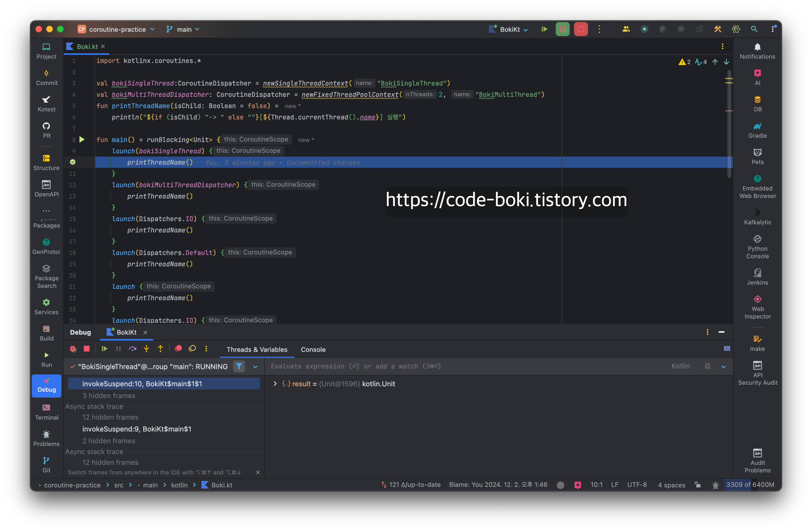Toggle the thread filter funnel button
Screen dimensions: 812x531
tap(239, 367)
